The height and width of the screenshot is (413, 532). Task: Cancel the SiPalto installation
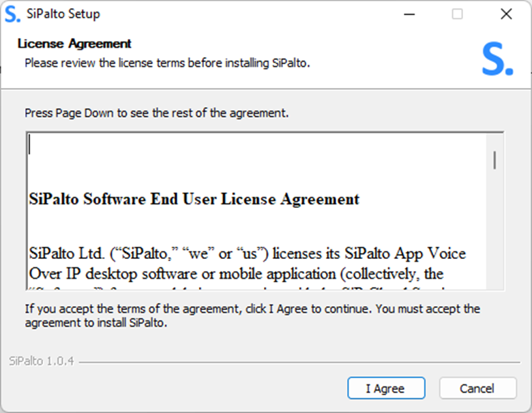click(477, 388)
